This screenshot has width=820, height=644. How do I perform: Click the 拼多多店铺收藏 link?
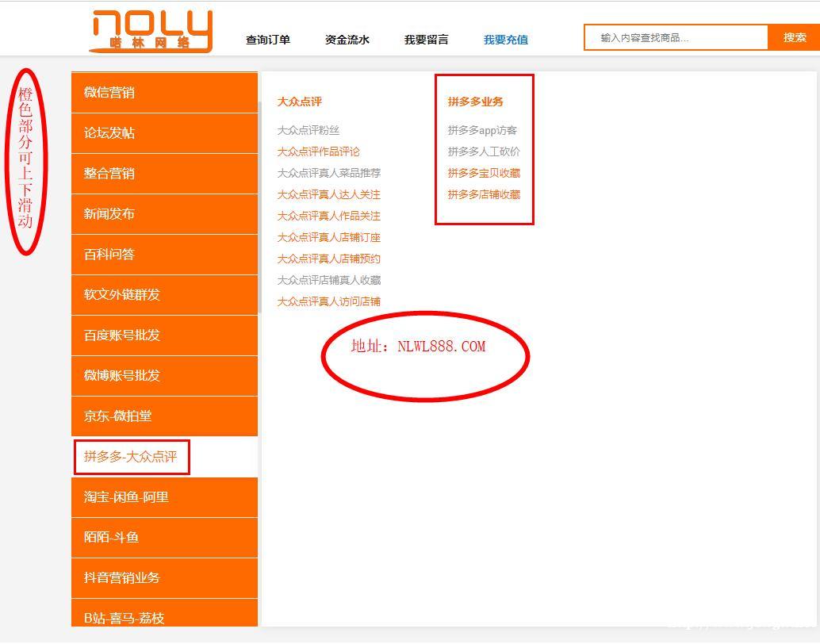tap(485, 194)
